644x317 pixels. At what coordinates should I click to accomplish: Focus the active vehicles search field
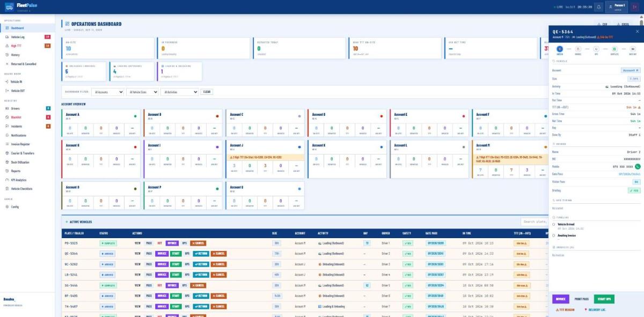click(x=534, y=222)
